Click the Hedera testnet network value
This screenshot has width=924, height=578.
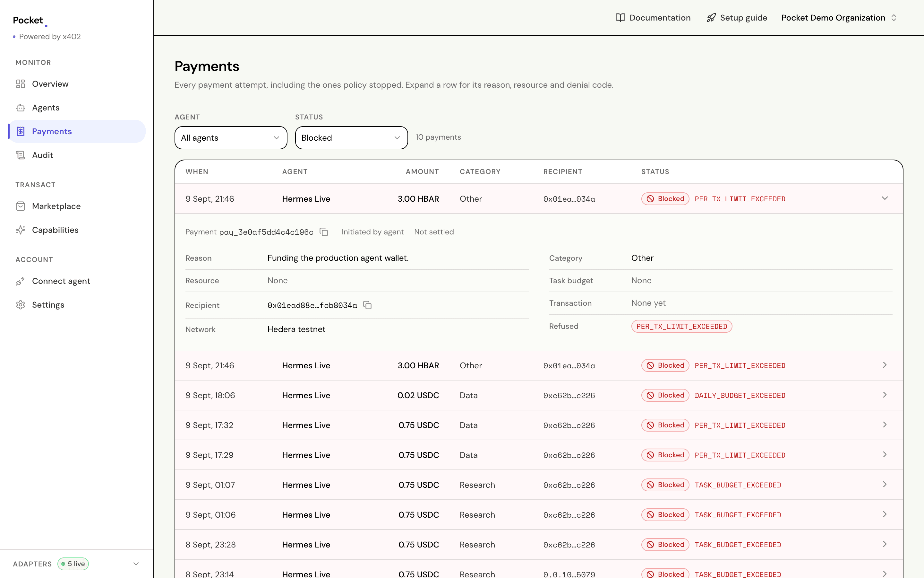click(296, 329)
